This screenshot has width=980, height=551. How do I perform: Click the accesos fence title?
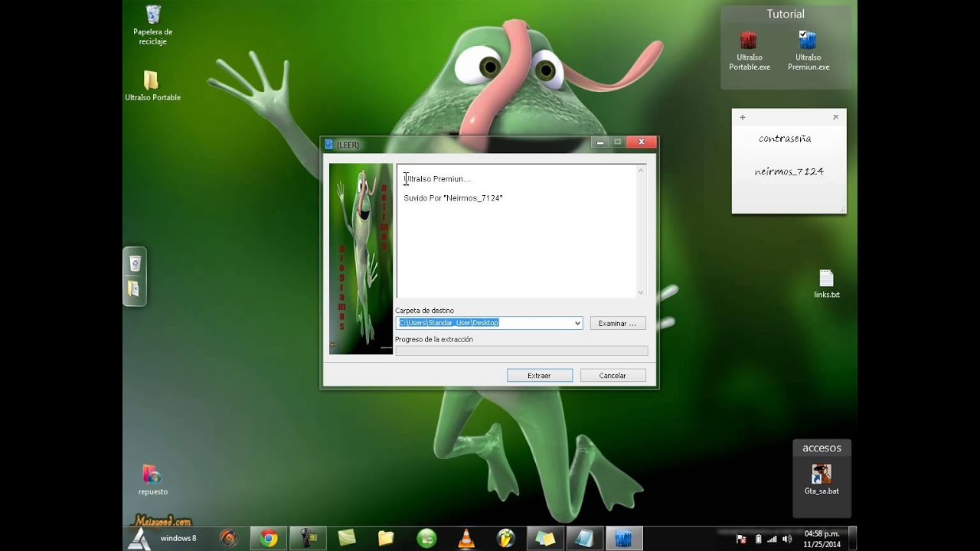(822, 448)
